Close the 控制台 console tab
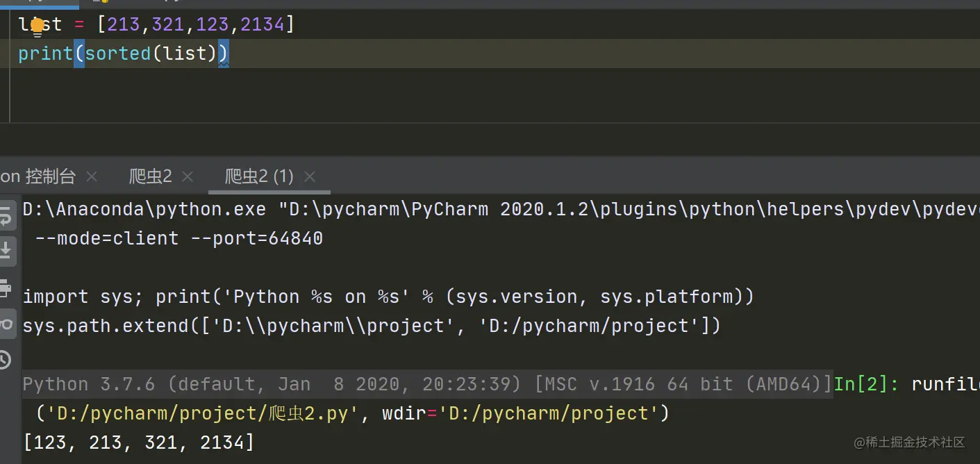Screen dimensions: 980x464 tap(92, 176)
